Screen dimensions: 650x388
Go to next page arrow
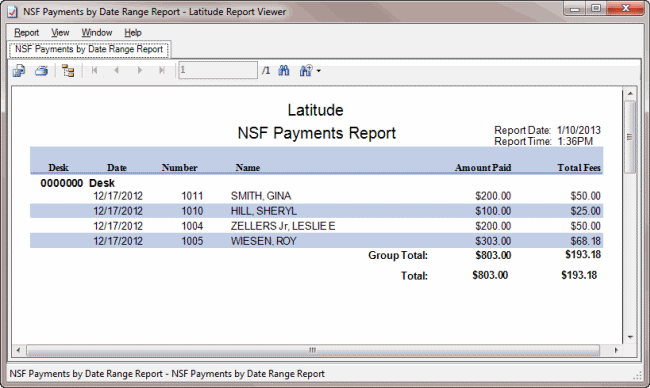140,70
